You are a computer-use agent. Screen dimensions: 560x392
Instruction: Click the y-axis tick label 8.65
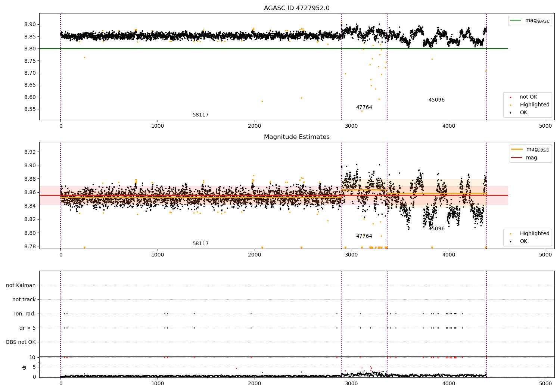30,85
